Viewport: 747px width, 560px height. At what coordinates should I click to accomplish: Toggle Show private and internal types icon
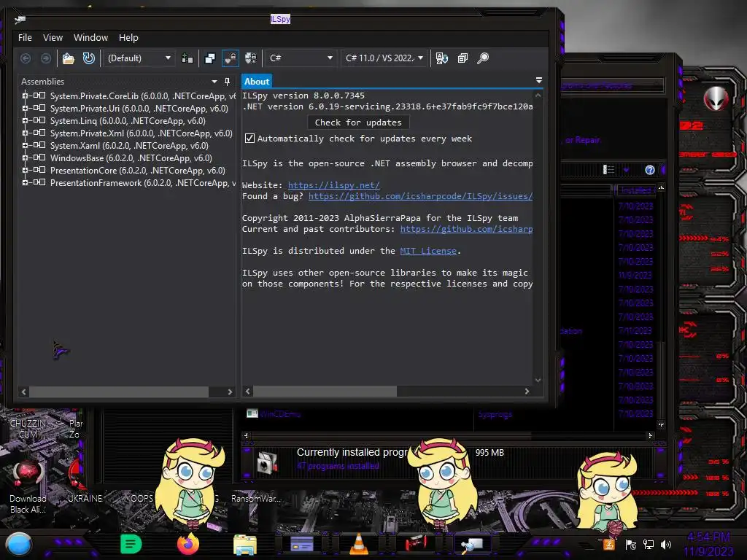[x=230, y=58]
